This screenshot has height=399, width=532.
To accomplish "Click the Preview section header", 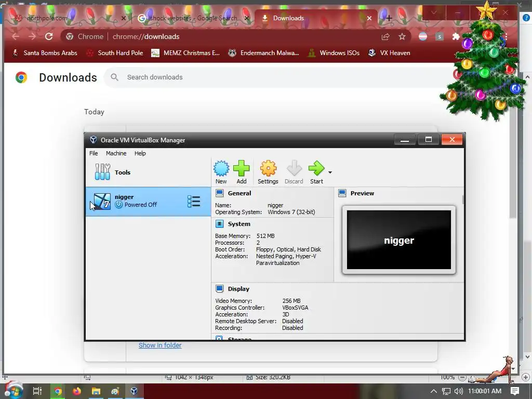I will [362, 193].
